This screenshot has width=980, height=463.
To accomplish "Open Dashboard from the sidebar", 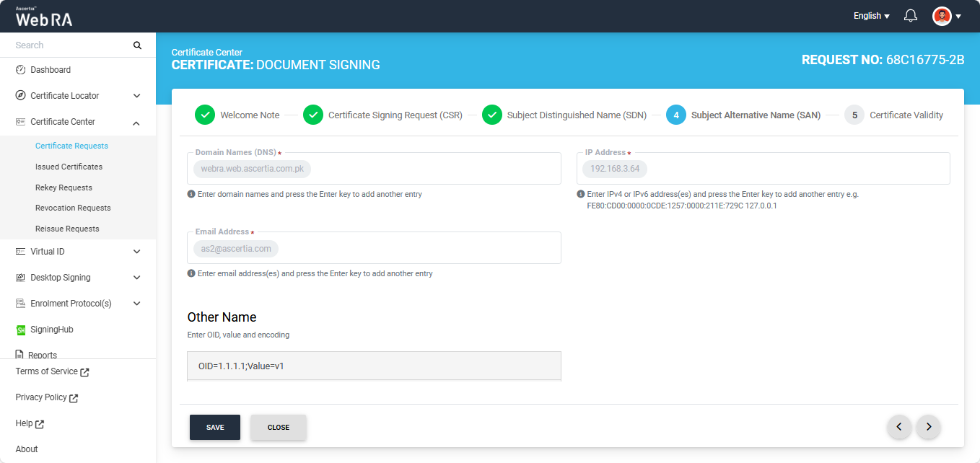I will (51, 70).
